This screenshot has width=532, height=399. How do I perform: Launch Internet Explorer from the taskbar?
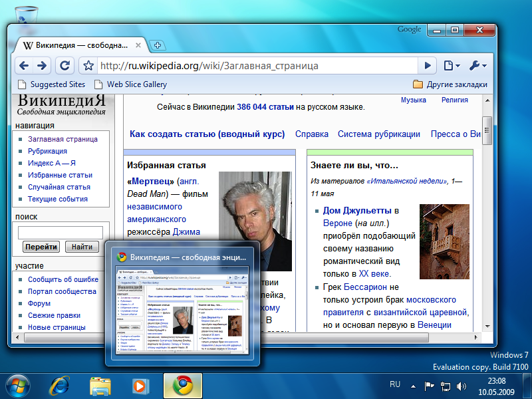pyautogui.click(x=59, y=386)
